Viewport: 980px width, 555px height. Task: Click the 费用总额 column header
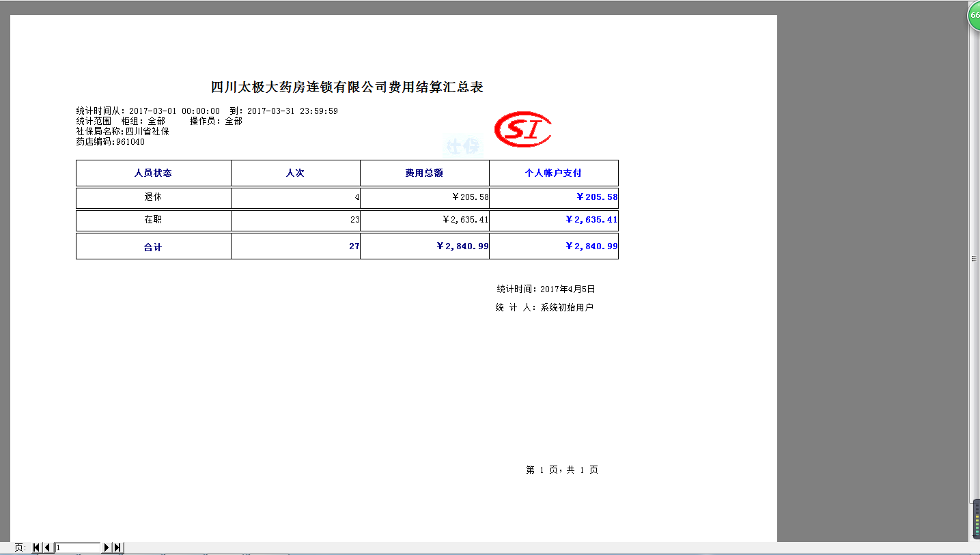click(x=424, y=173)
